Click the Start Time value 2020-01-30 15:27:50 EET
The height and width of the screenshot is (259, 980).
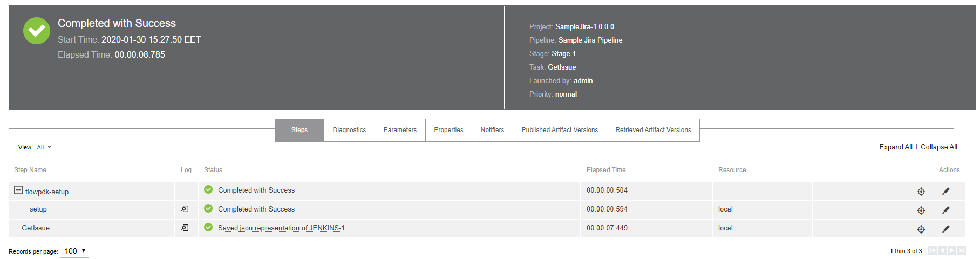151,39
